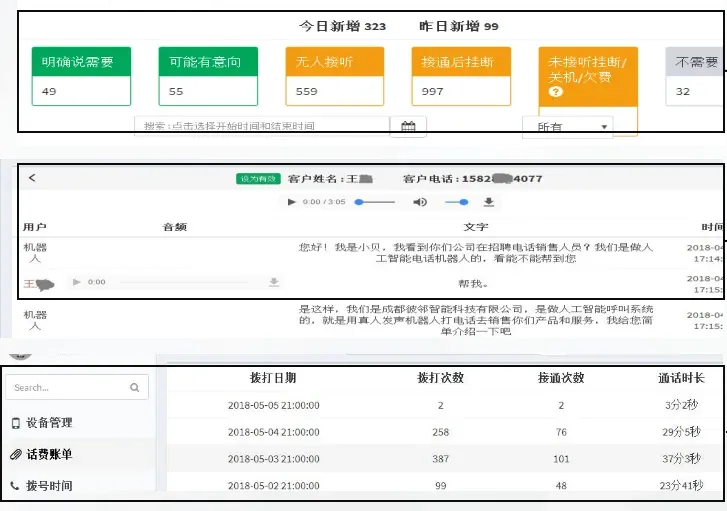Click the Search... sidebar input

click(77, 387)
